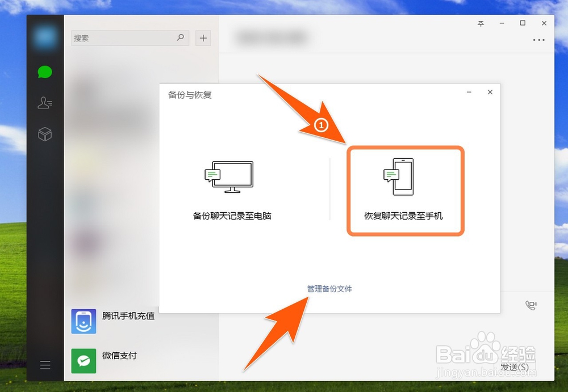
Task: Open the three-dot chat info menu
Action: point(538,40)
